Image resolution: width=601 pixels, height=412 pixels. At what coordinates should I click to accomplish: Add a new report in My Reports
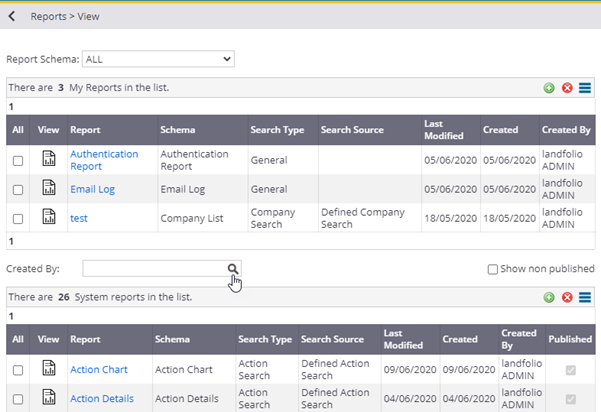tap(549, 88)
